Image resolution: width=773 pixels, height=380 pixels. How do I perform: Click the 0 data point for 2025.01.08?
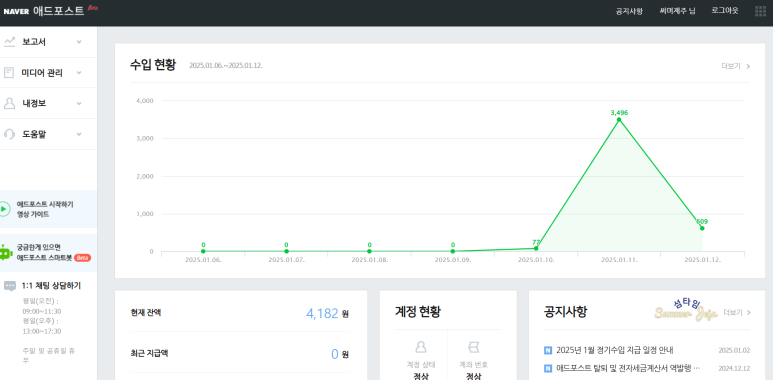[370, 251]
